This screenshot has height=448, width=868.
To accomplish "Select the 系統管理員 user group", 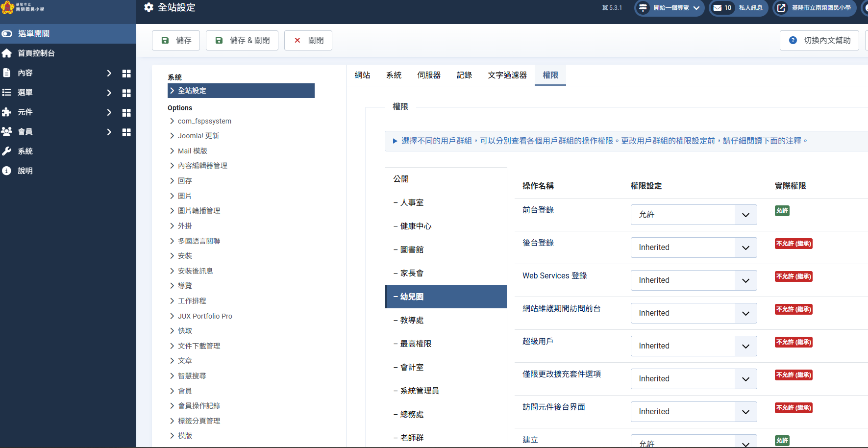I will (446, 391).
